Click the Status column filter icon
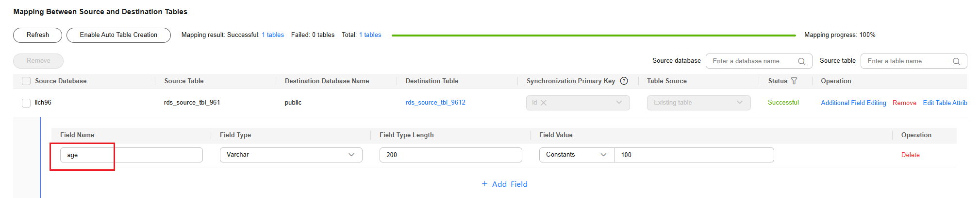The width and height of the screenshot is (980, 198). (794, 81)
